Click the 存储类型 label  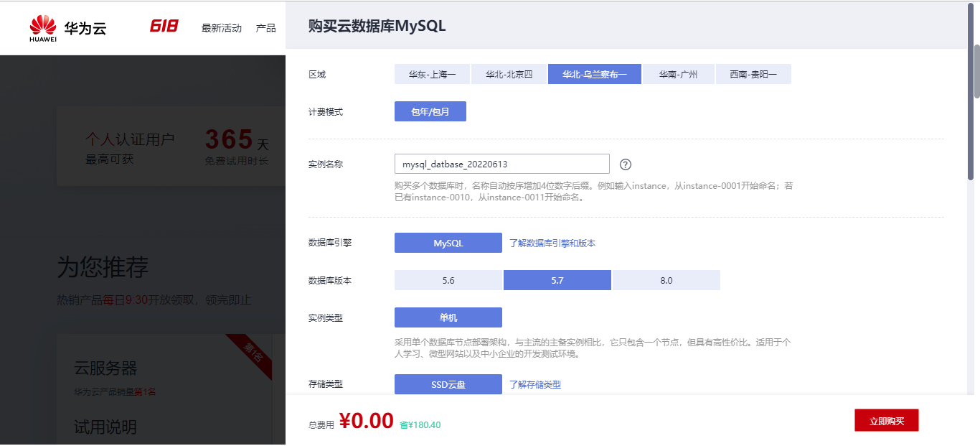point(326,384)
